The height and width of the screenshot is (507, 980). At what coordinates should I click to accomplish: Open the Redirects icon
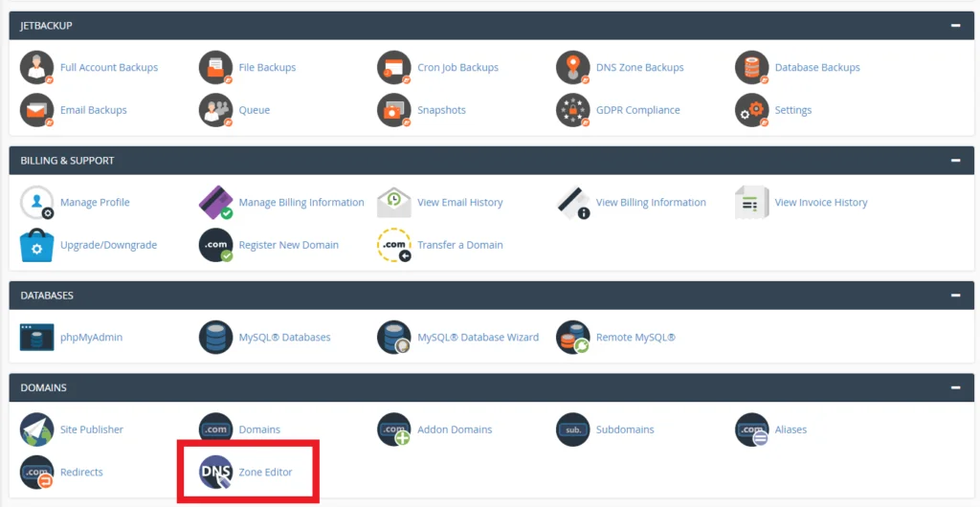click(x=37, y=472)
